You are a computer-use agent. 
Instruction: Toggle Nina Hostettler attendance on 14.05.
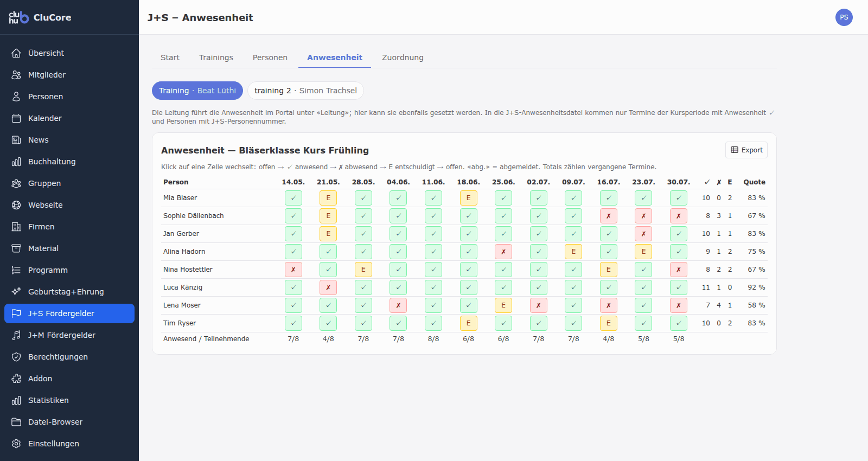point(293,270)
